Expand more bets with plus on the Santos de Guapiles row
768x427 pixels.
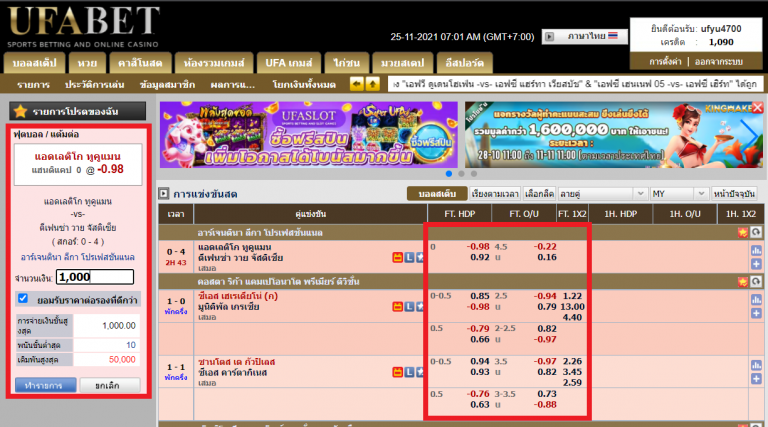756,379
